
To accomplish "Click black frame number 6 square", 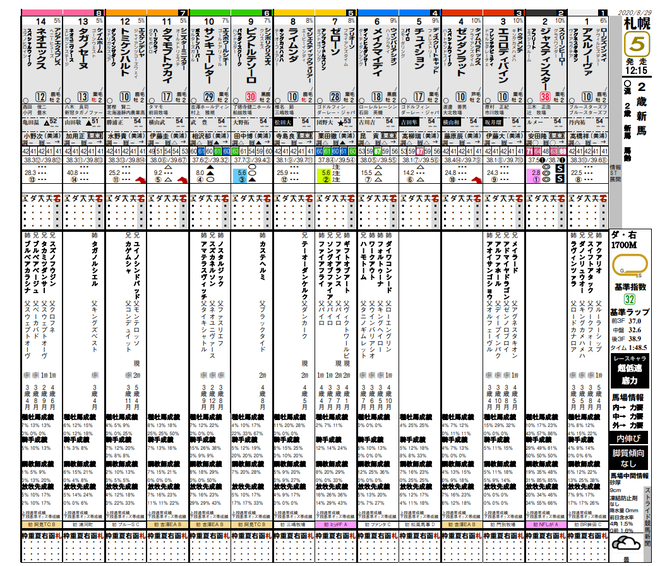I will pyautogui.click(x=267, y=13).
